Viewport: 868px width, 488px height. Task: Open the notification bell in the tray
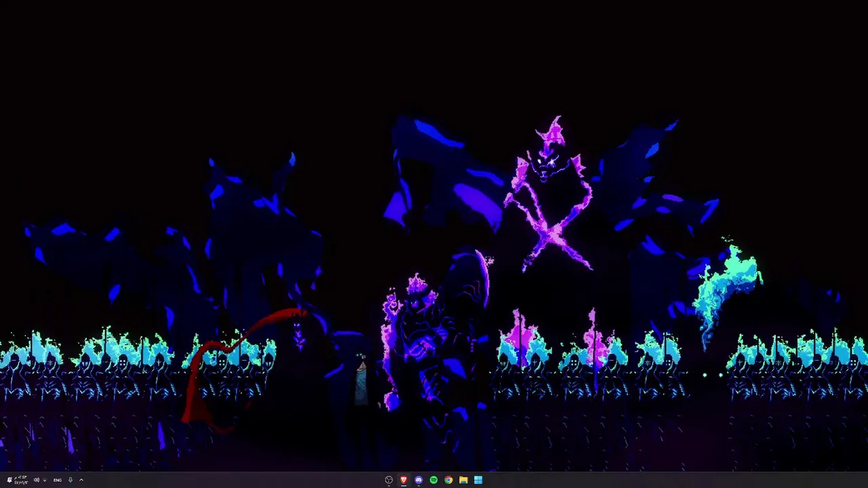coord(9,480)
